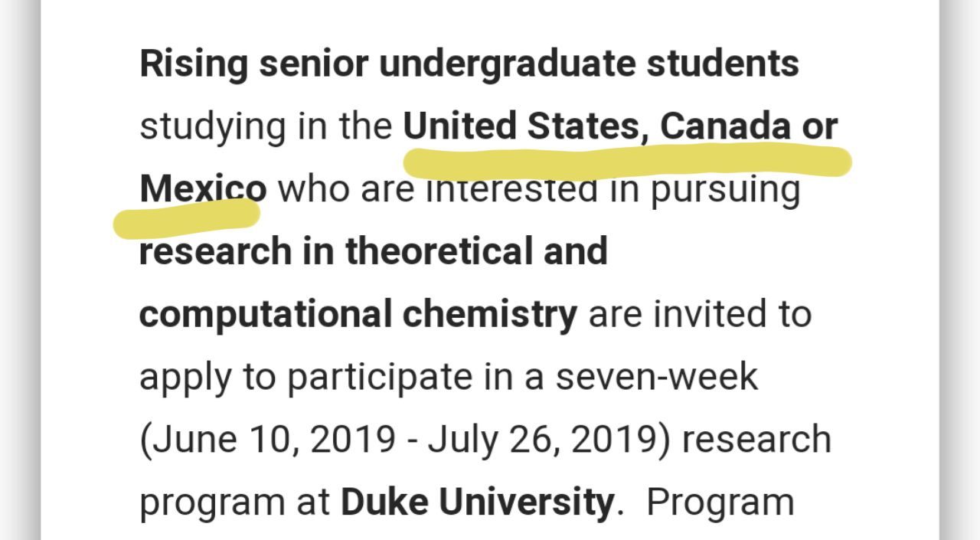The image size is (980, 540).
Task: Click the yellow highlight stroke beneath 'Mexico'
Action: [188, 217]
